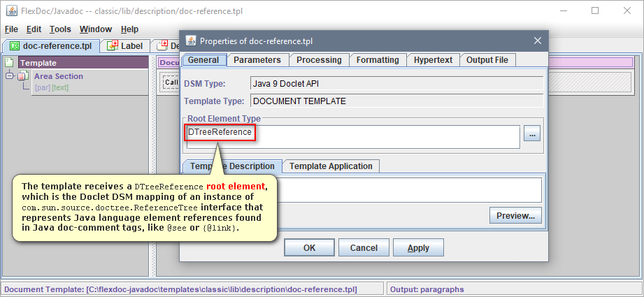This screenshot has width=644, height=297.
Task: Collapse the Area Section tree node
Action: pos(10,76)
